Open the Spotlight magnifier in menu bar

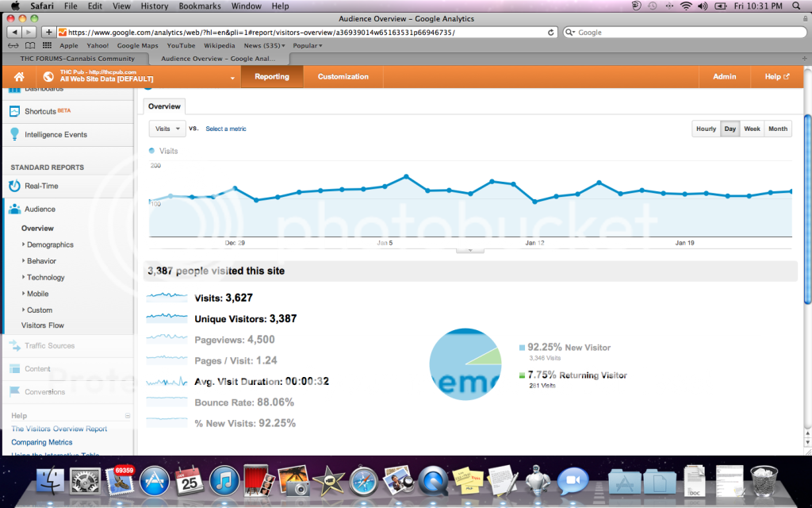point(796,6)
